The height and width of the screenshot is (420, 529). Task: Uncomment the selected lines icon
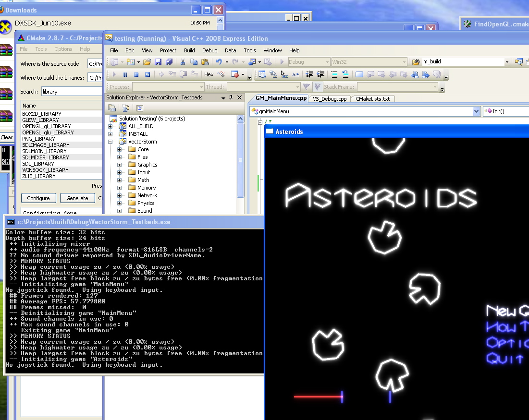coord(345,74)
